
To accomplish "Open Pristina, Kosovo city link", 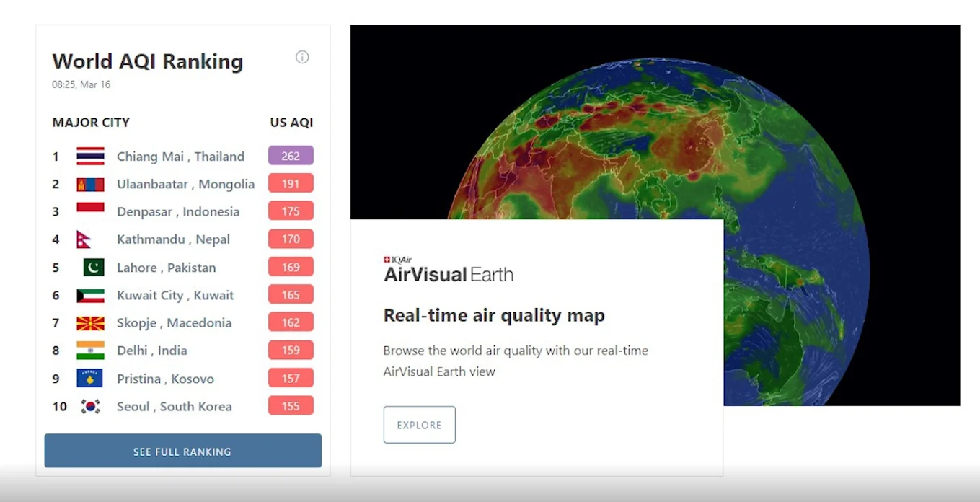I will click(166, 379).
